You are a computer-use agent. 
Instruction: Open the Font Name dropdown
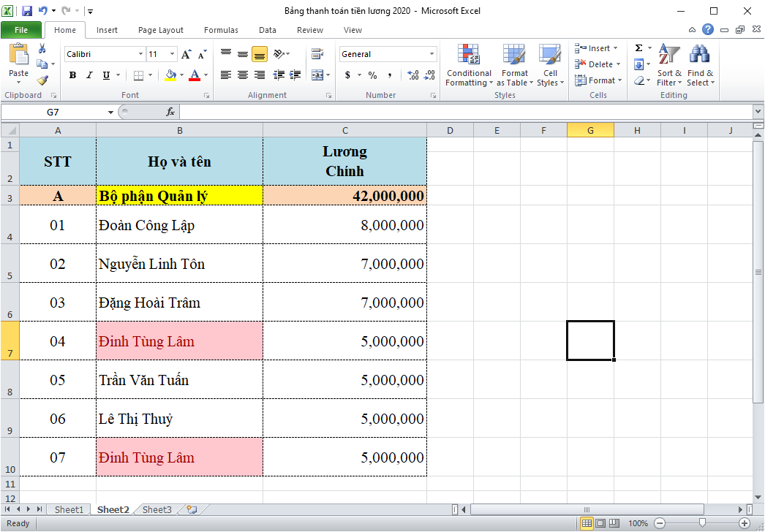click(x=141, y=53)
